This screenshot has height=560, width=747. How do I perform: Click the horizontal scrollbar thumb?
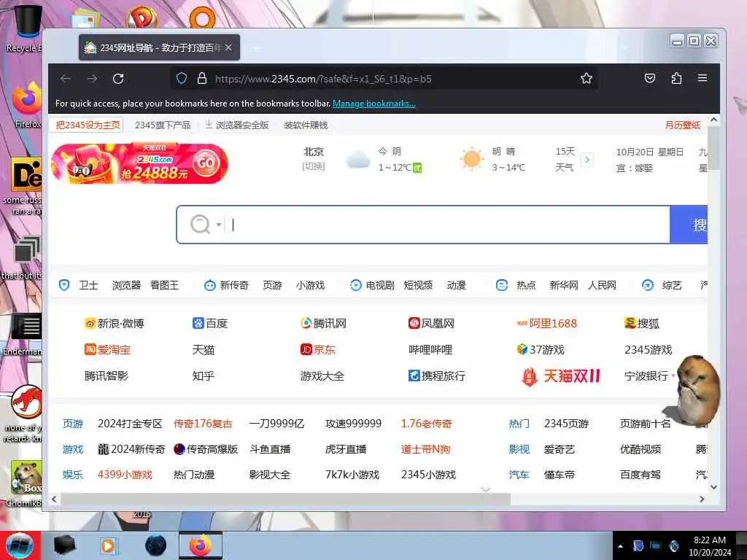pos(285,499)
